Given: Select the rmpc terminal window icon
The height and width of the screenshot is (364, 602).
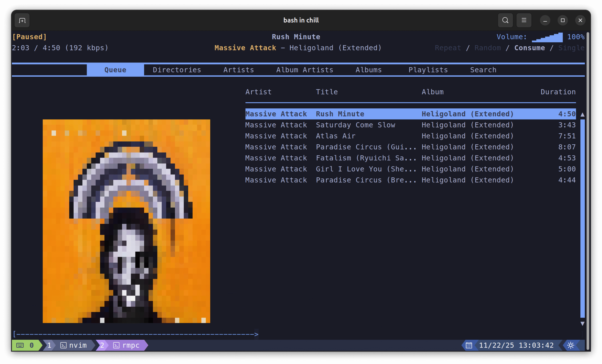Looking at the screenshot, I should (116, 345).
